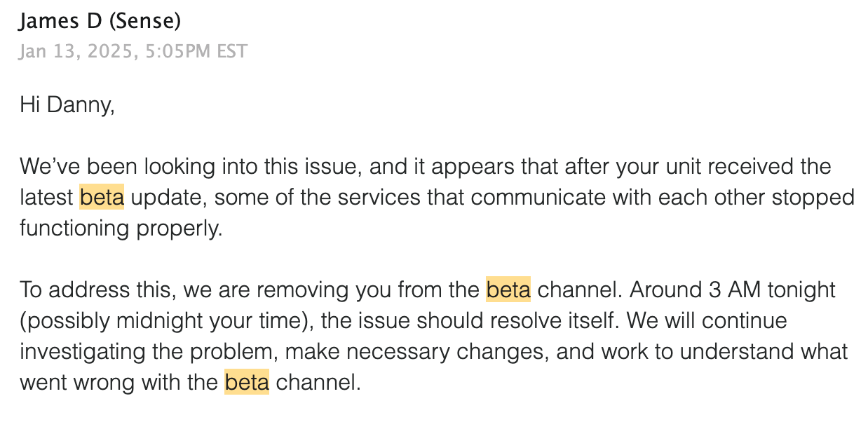Click highlighted beta before the word update

click(x=102, y=198)
